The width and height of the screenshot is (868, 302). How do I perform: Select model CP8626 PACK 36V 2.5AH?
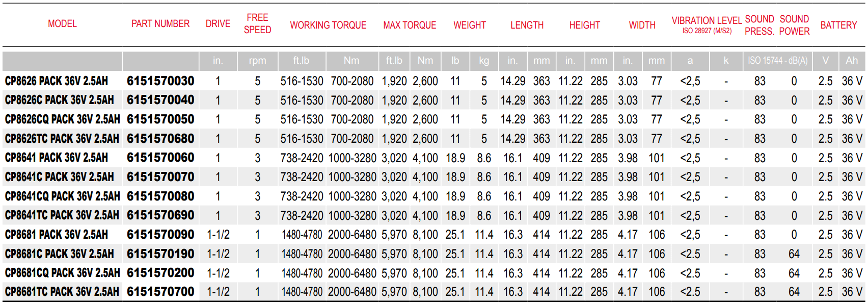[x=57, y=81]
